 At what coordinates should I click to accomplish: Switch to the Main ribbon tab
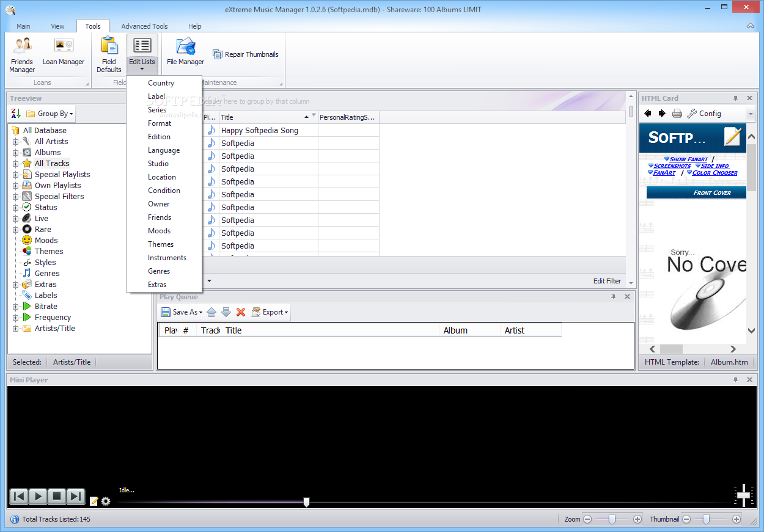coord(24,26)
